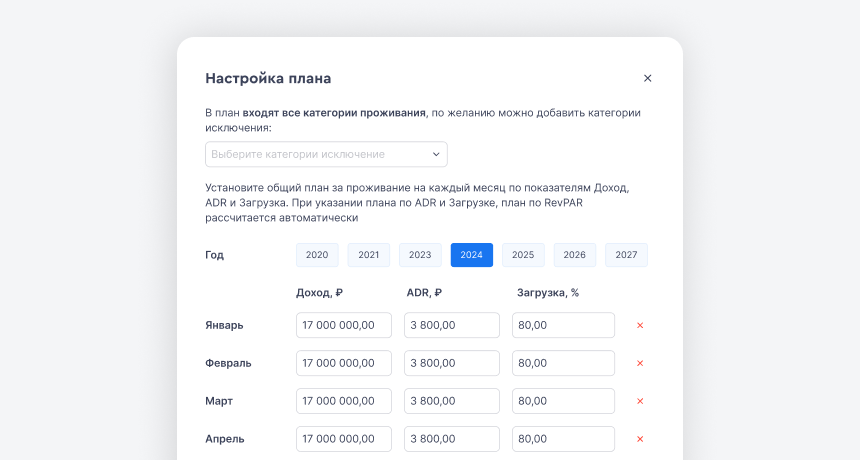Pick year 2026
This screenshot has height=460, width=860.
[574, 255]
